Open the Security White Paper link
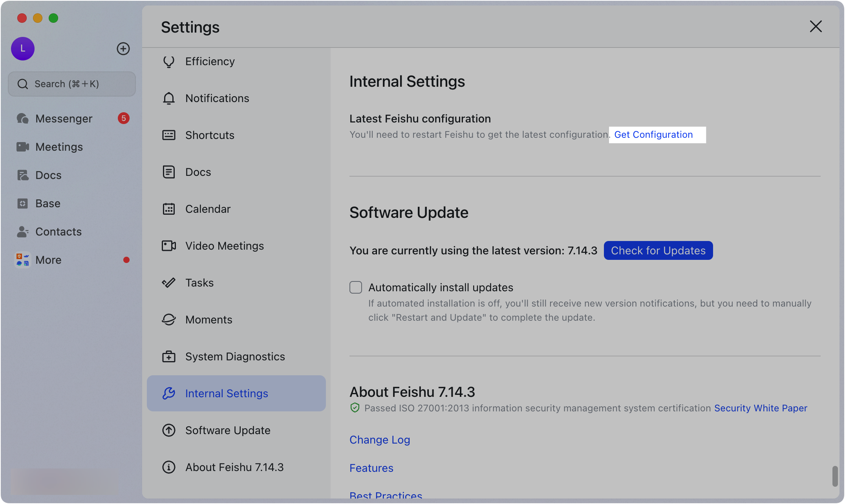The image size is (845, 504). [x=761, y=408]
